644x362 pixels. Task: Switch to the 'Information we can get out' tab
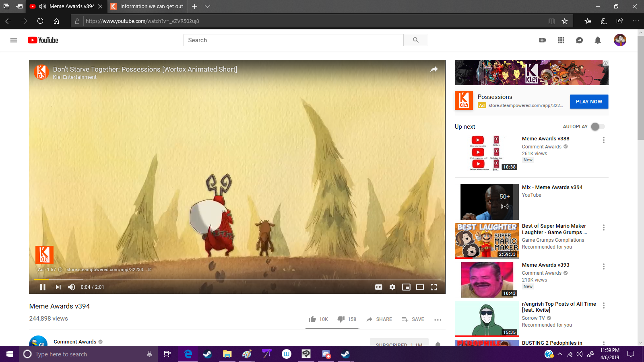pyautogui.click(x=149, y=6)
